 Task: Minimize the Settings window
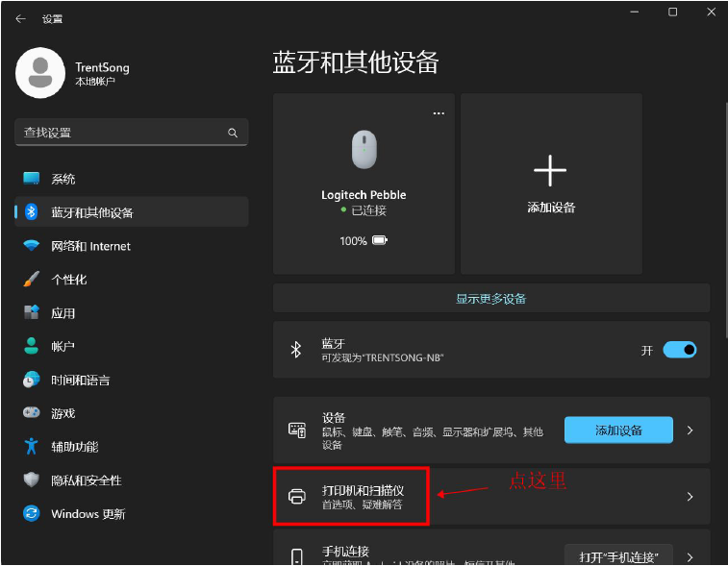634,12
